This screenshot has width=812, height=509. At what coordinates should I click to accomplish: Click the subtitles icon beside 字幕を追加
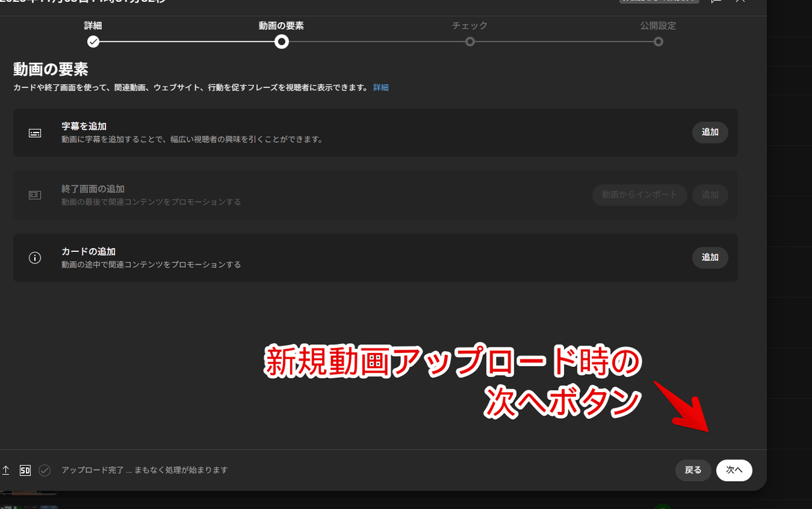(35, 132)
